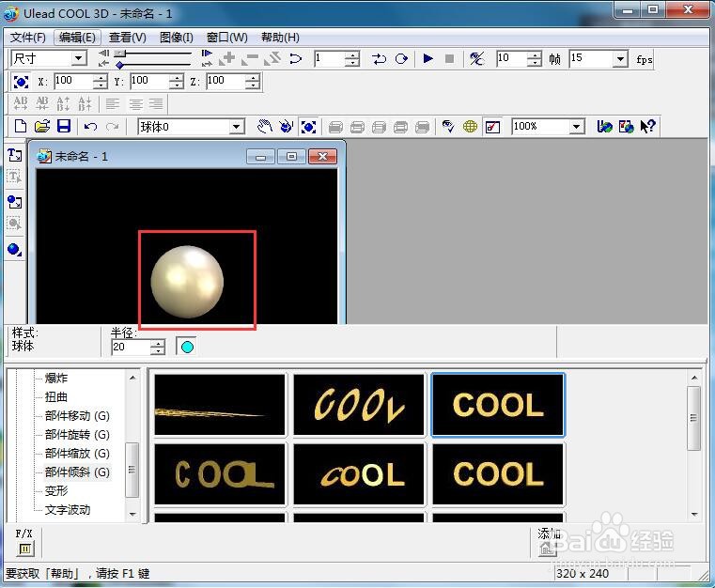This screenshot has width=715, height=588.
Task: Maximize the 未命名 - 1 document window
Action: pyautogui.click(x=291, y=157)
